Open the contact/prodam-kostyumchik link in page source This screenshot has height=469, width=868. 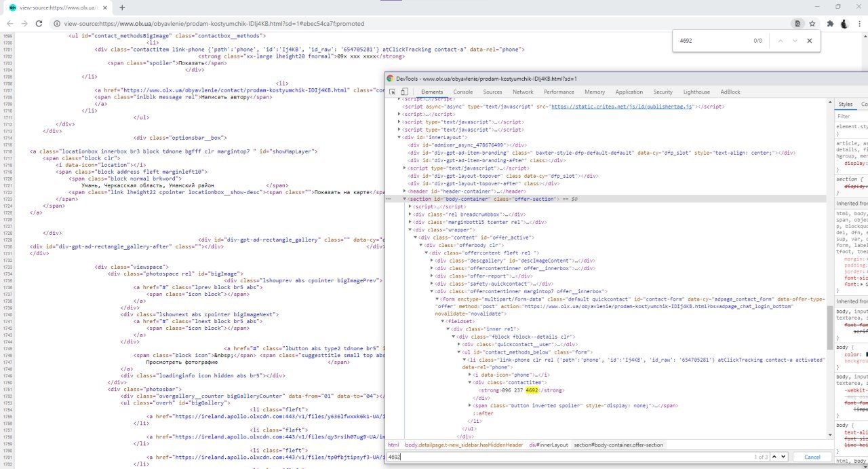(x=235, y=90)
